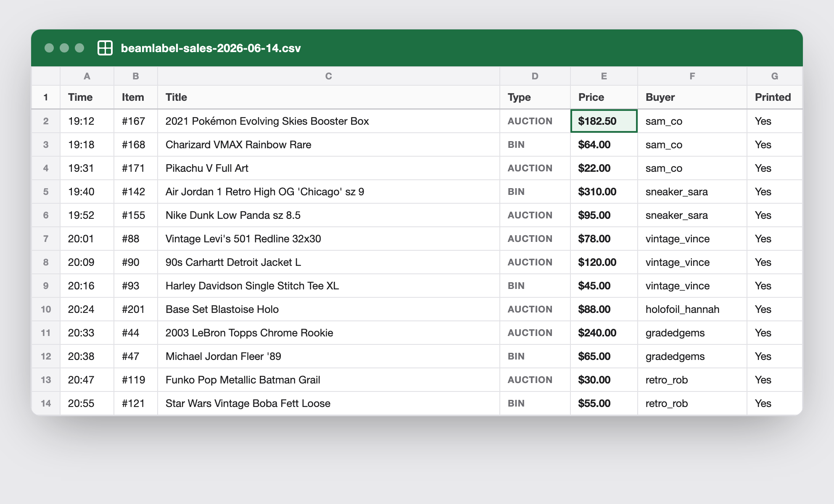Select the Pikachu V Full Art cell
This screenshot has width=834, height=504.
pos(329,168)
